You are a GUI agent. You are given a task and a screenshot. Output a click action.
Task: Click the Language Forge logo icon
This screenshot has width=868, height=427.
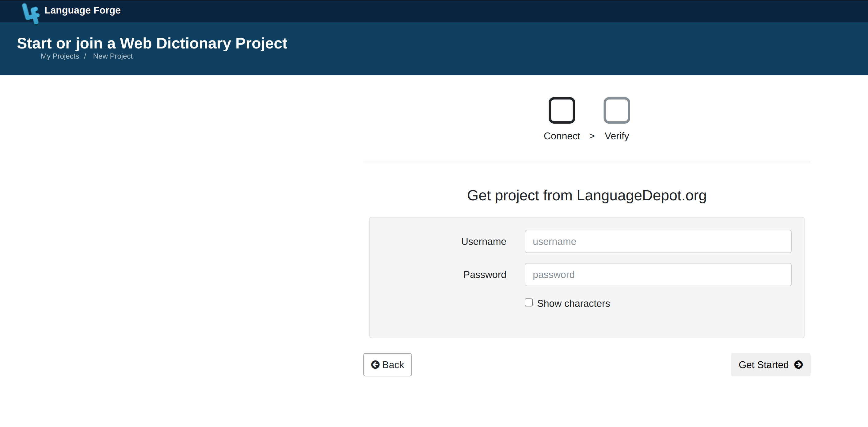(x=31, y=13)
